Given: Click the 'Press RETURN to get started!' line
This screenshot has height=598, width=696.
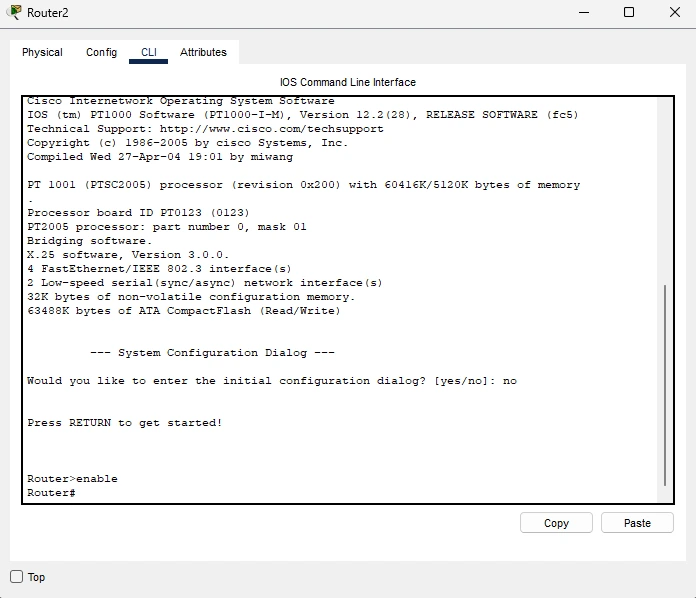Looking at the screenshot, I should tap(125, 423).
